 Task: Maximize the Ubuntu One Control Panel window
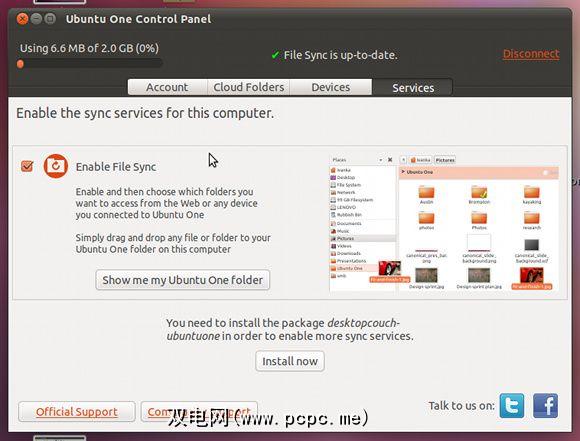50,18
